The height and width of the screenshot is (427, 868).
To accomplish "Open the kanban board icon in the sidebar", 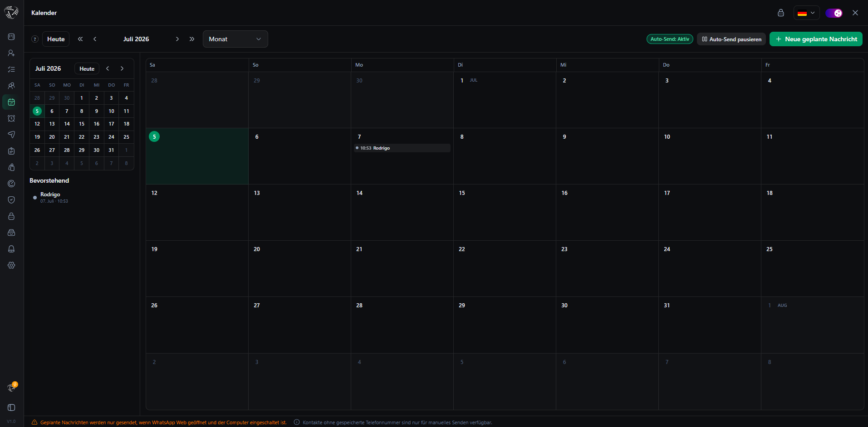I will point(11,37).
